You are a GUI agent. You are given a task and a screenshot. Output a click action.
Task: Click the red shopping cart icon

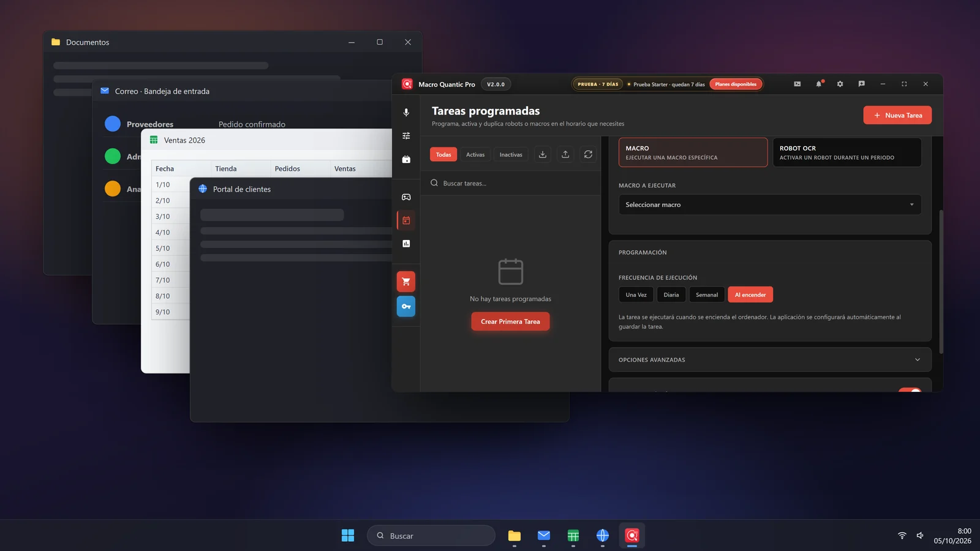point(406,282)
